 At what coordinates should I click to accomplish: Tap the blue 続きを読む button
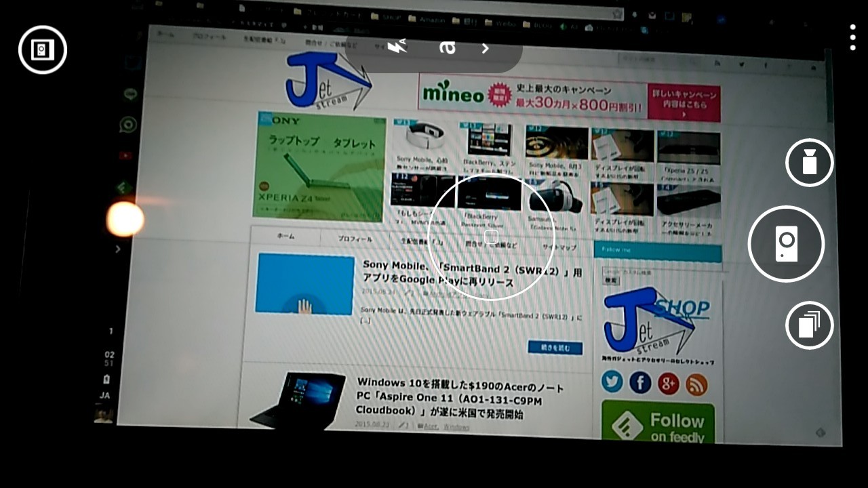click(555, 347)
